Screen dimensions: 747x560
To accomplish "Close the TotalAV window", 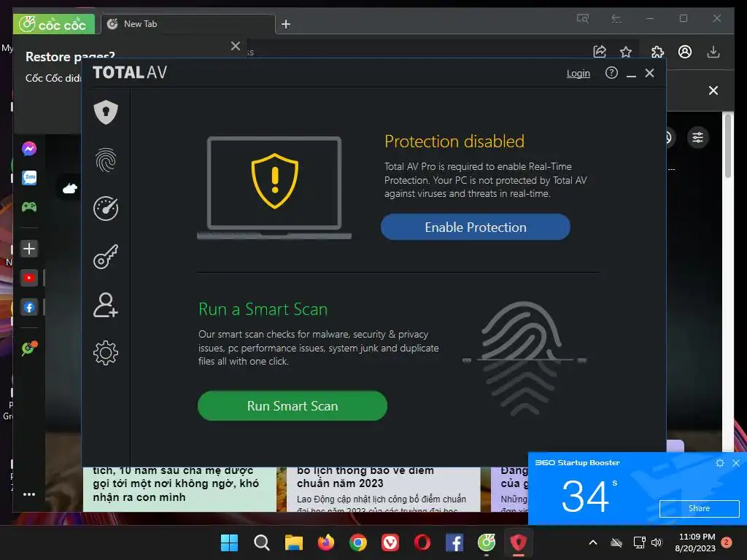I will [649, 73].
